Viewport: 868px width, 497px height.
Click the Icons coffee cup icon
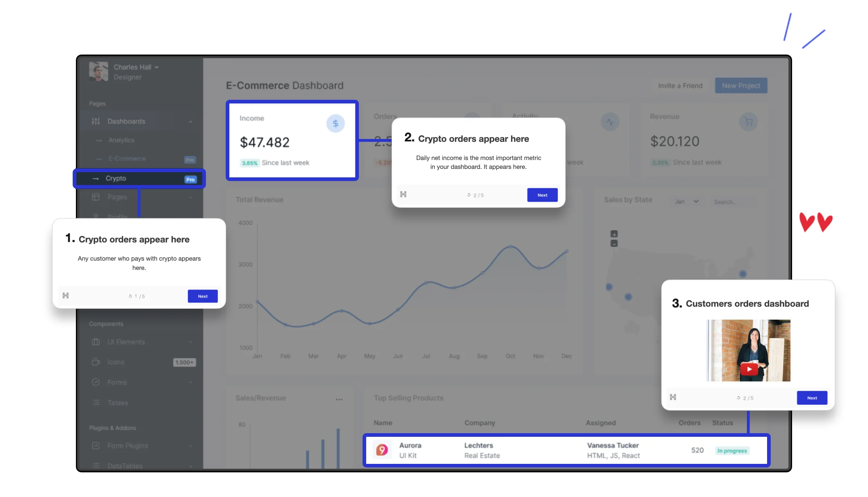(96, 362)
